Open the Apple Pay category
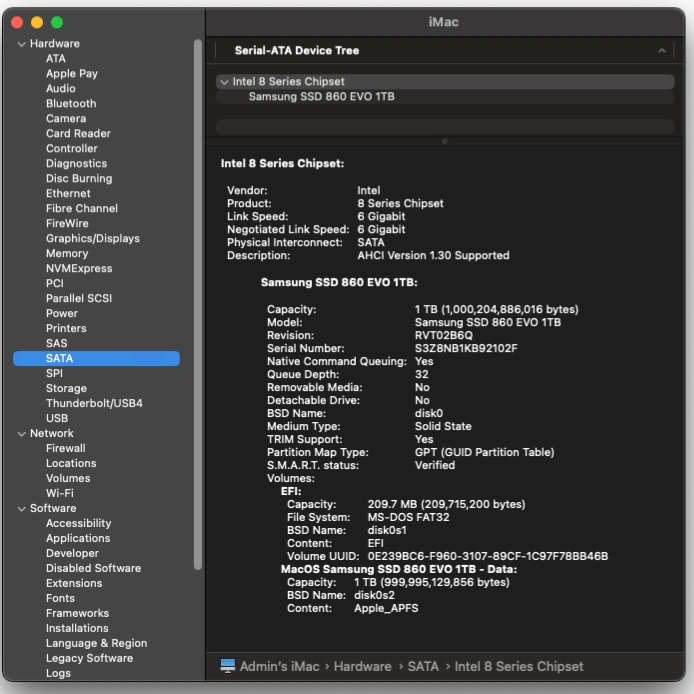This screenshot has width=694, height=694. click(x=72, y=73)
